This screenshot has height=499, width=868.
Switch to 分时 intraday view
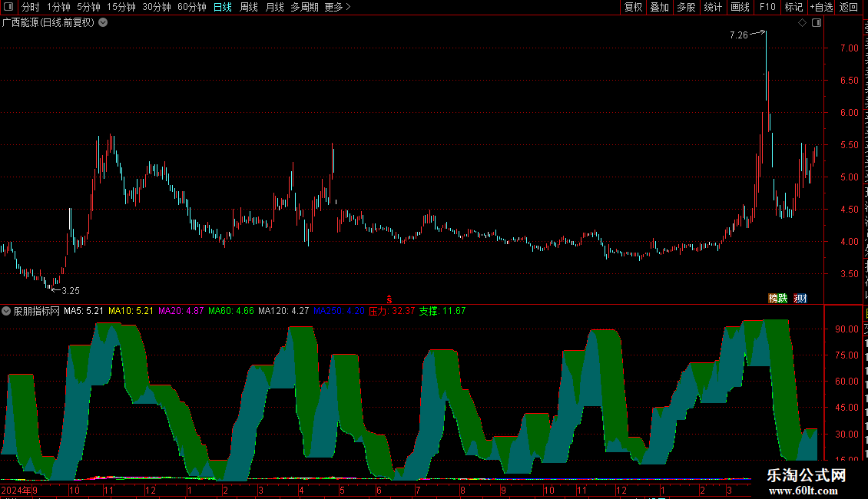click(31, 7)
